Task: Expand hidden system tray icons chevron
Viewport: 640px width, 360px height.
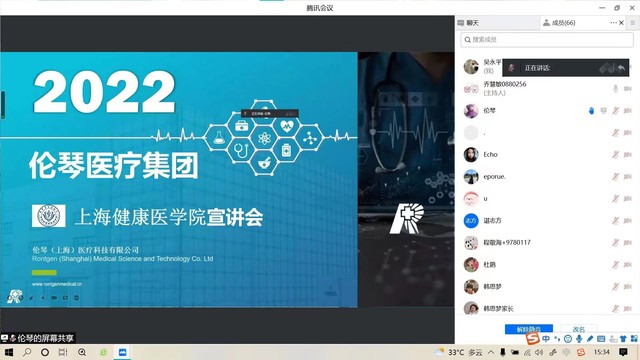Action: (x=491, y=352)
